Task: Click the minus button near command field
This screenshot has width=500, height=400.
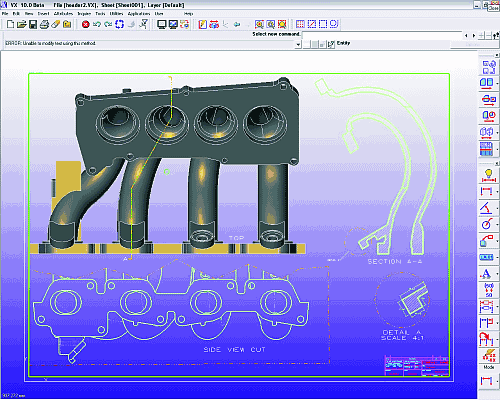Action: pos(489,35)
